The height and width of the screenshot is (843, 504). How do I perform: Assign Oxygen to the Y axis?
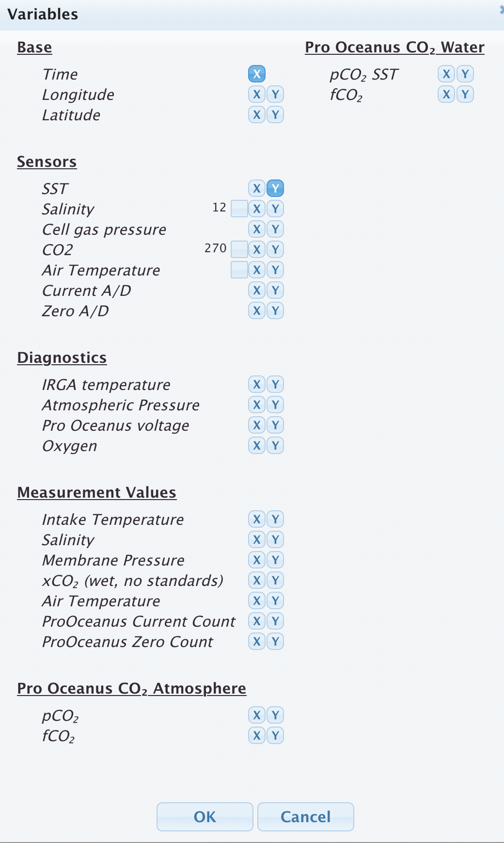(x=274, y=446)
